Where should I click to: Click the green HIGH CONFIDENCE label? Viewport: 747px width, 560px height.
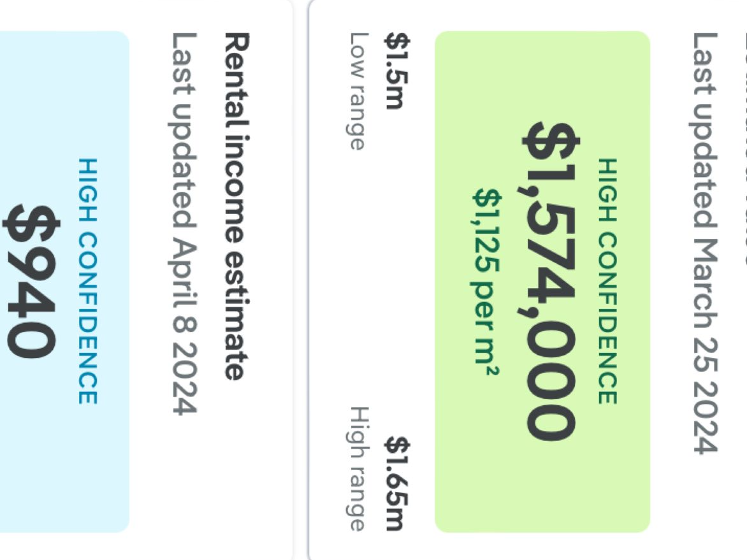click(607, 281)
